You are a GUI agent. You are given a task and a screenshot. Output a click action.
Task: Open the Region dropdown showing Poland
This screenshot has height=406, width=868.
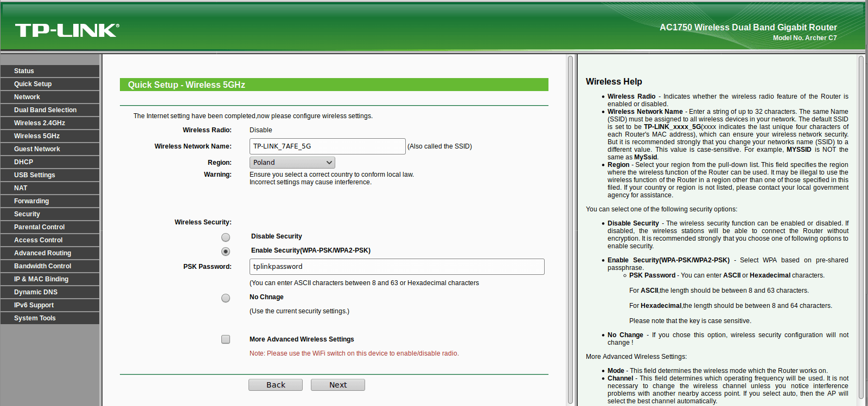(x=292, y=163)
